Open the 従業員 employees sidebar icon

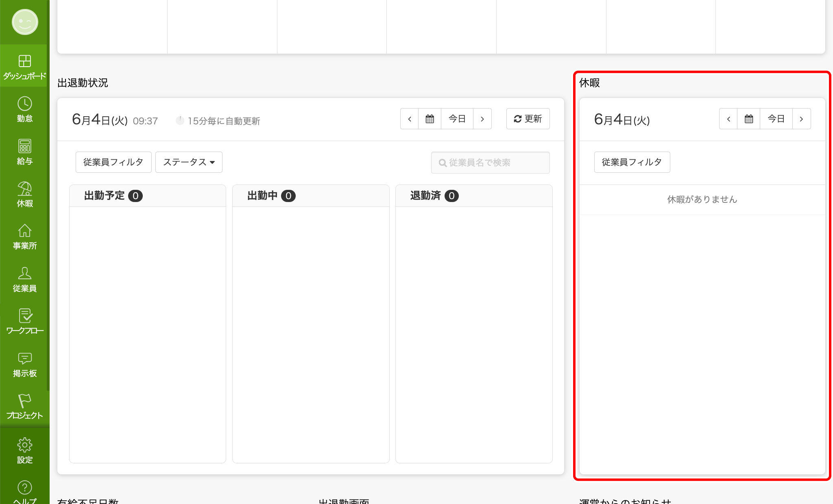point(24,279)
